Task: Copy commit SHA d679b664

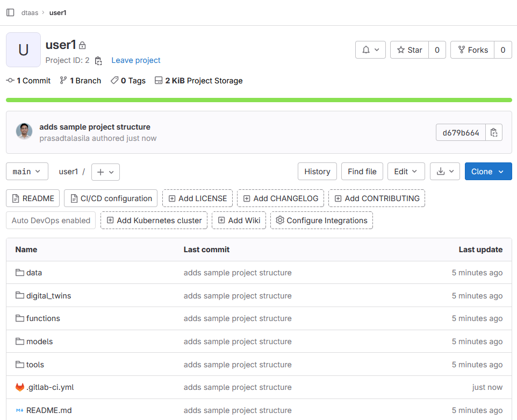Action: pyautogui.click(x=494, y=133)
